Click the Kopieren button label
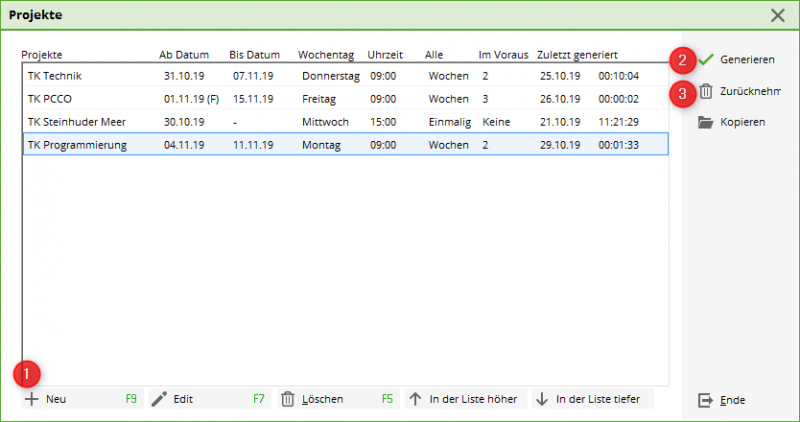This screenshot has height=422, width=800. click(742, 122)
